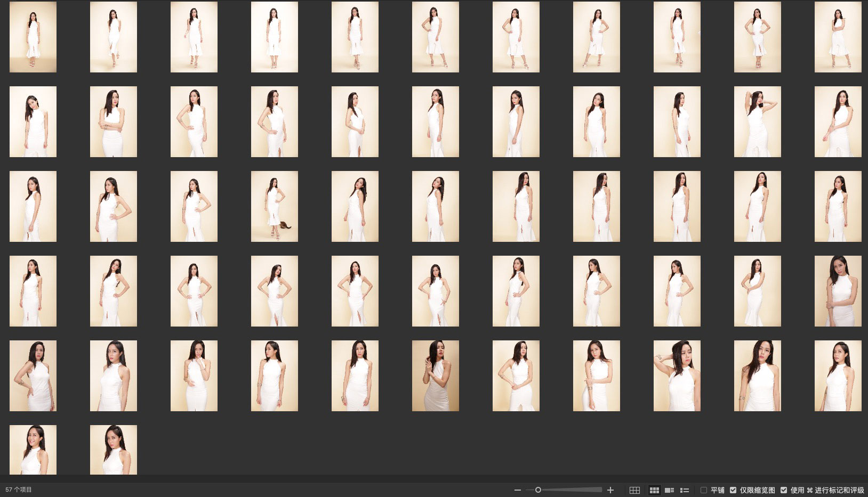Select the first thumbnail in the fifth row

click(33, 376)
